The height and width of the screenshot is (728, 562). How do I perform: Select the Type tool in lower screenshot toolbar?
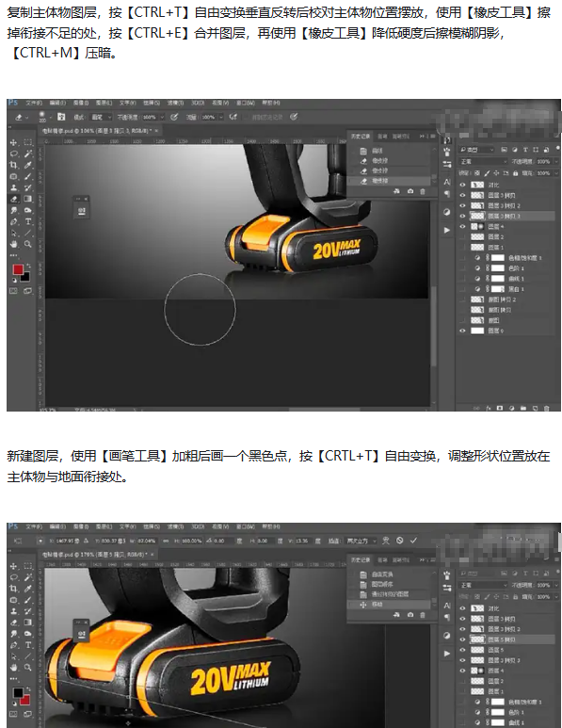(x=28, y=645)
